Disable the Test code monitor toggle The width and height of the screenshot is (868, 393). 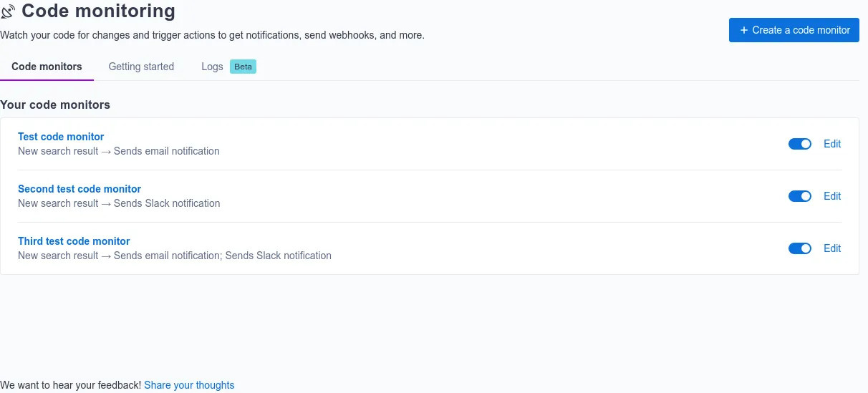(x=800, y=144)
